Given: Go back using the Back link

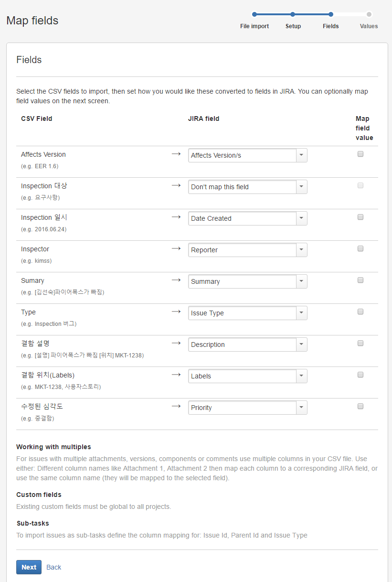Looking at the screenshot, I should pos(53,567).
